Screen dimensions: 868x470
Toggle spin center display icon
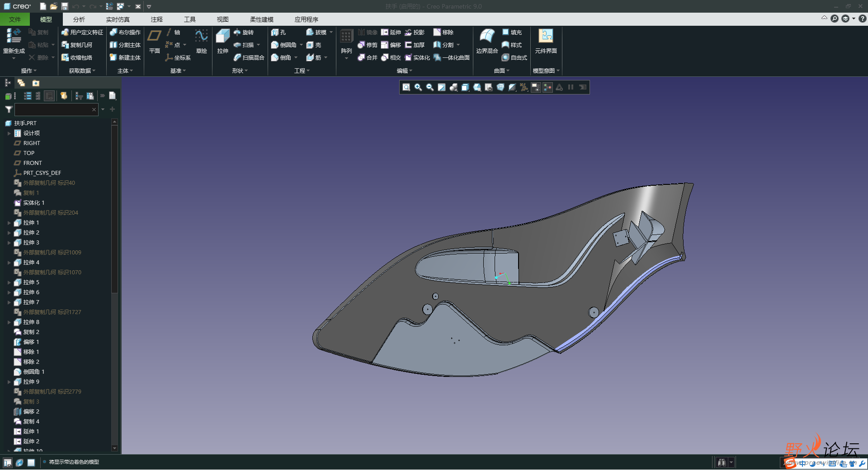pyautogui.click(x=547, y=88)
